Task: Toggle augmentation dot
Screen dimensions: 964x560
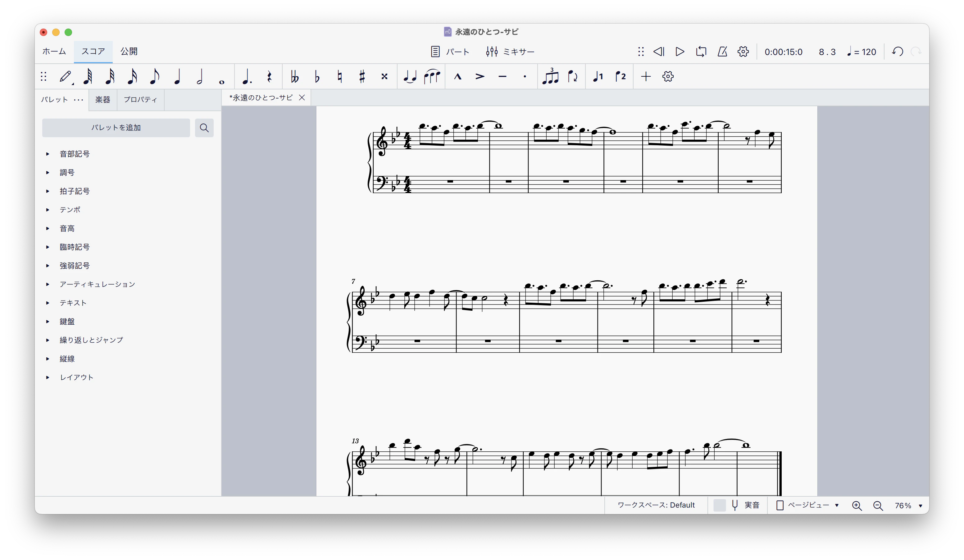Action: pyautogui.click(x=247, y=76)
